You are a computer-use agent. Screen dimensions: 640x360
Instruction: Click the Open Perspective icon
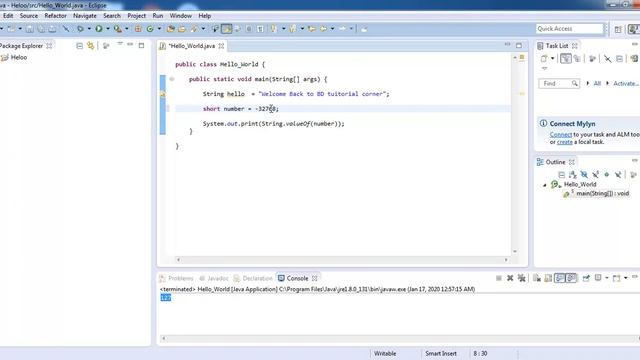click(x=618, y=29)
